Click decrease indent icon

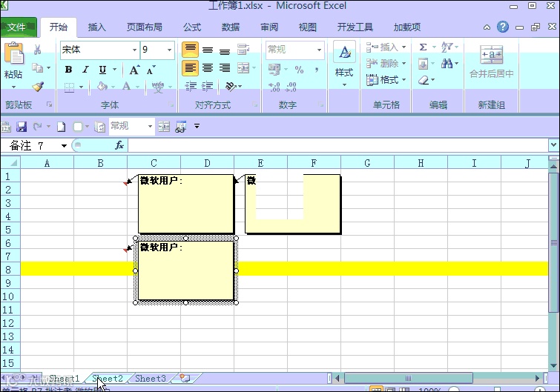tap(191, 86)
